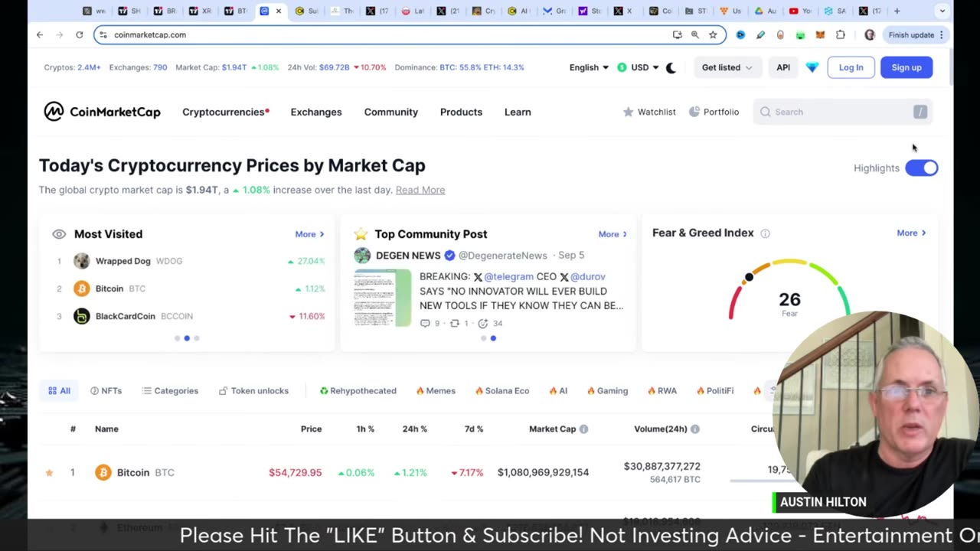Bookmark this page with the star icon
This screenshot has width=980, height=551.
tap(713, 34)
